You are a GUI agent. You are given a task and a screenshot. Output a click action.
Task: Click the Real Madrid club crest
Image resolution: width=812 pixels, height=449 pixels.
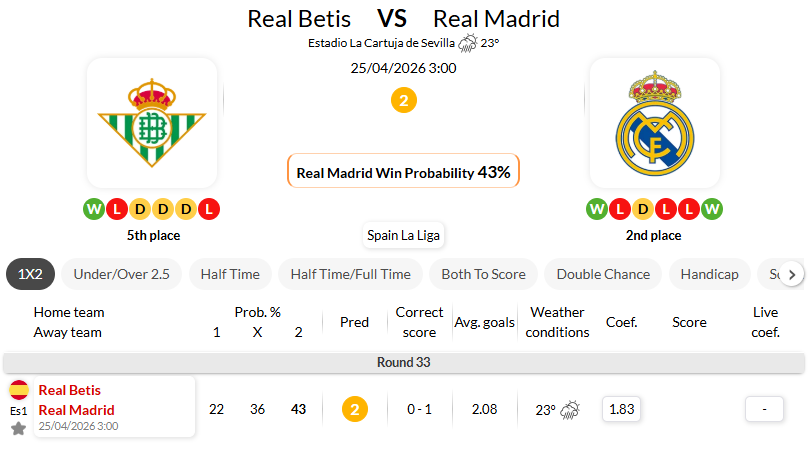(x=654, y=123)
